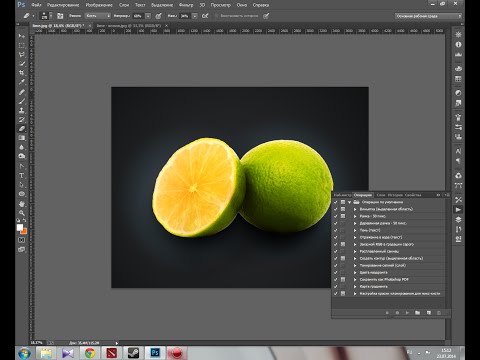
Task: Toggle the check for 'Карта градиента' action
Action: tap(336, 286)
